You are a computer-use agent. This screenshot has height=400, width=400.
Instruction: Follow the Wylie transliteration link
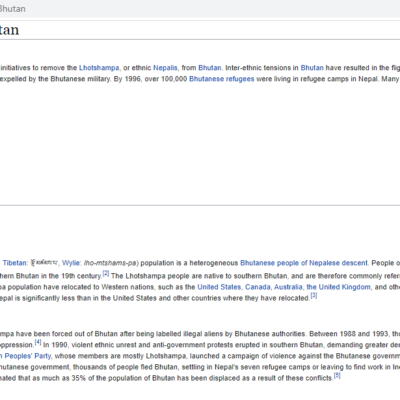[71, 263]
